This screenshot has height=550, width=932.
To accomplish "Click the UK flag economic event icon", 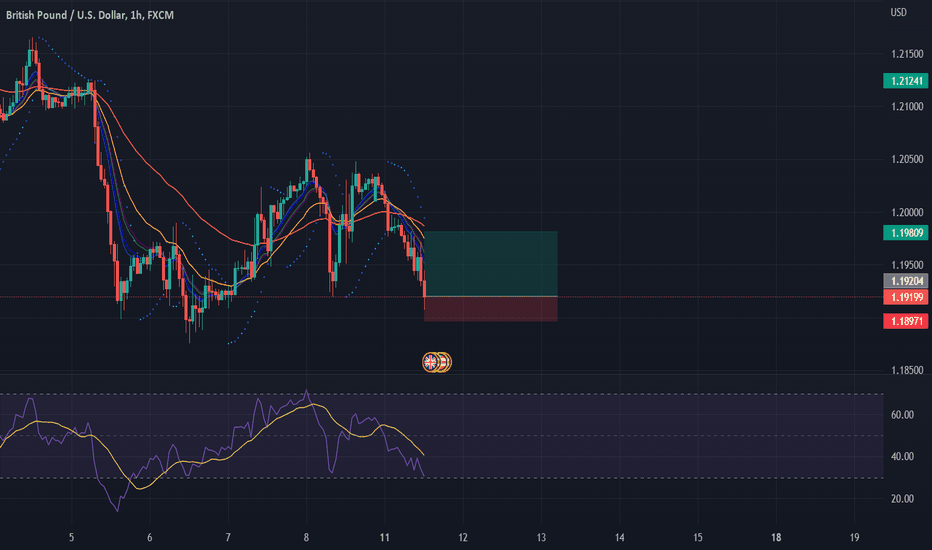I will pyautogui.click(x=430, y=362).
